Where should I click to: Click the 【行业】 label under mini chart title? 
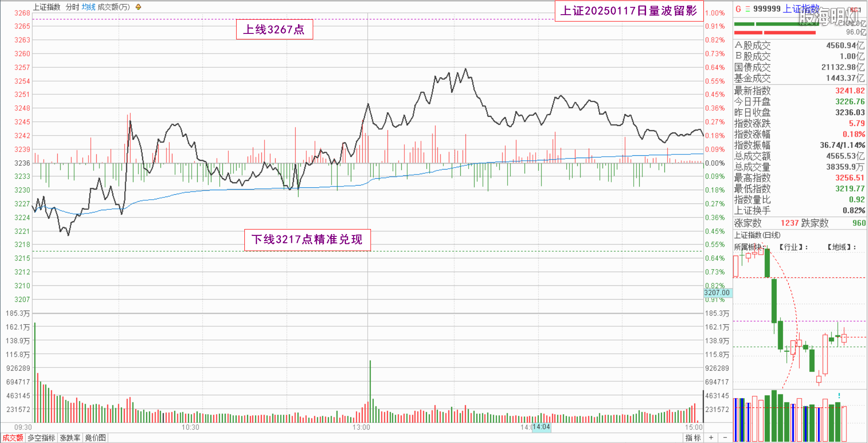click(x=793, y=247)
